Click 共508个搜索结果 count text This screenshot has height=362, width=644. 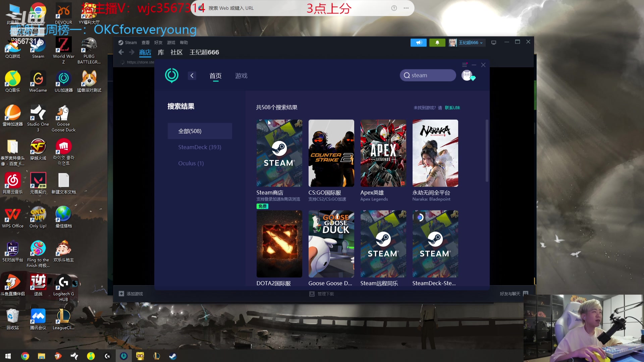click(277, 108)
